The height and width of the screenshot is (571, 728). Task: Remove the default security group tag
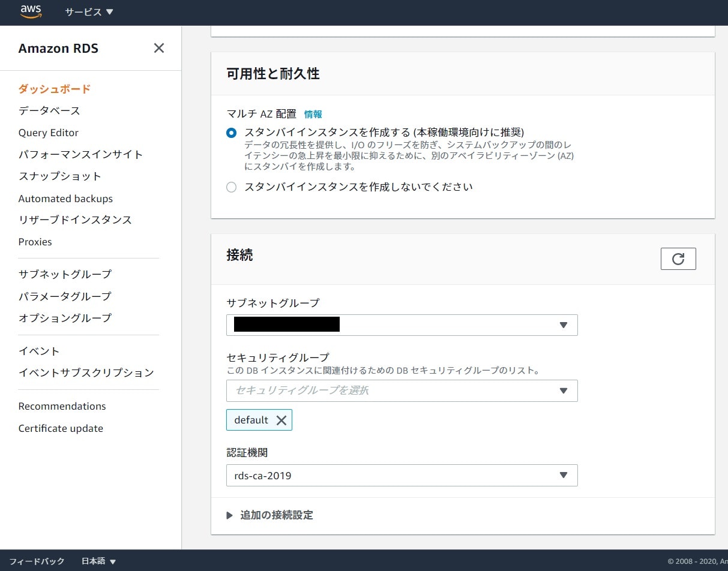pos(281,420)
